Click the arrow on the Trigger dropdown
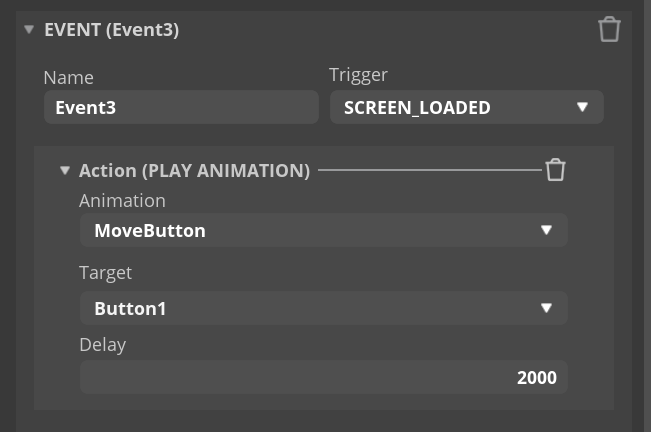 pyautogui.click(x=582, y=107)
